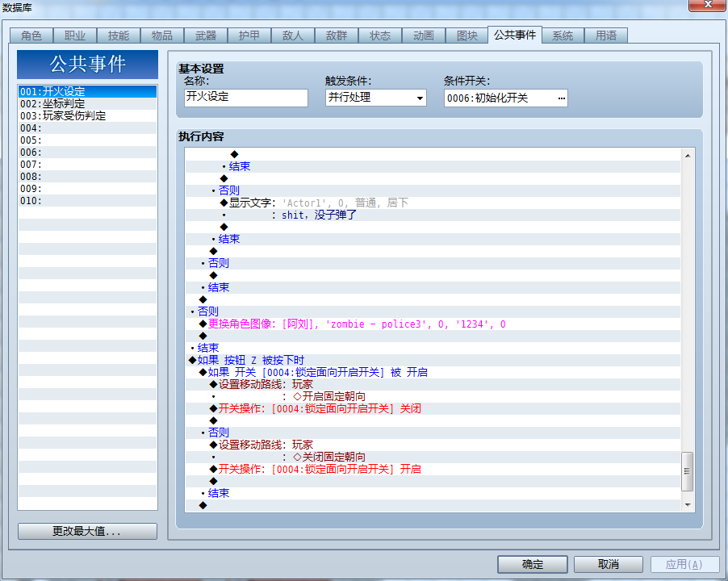This screenshot has width=728, height=581.
Task: Select empty common event 009
Action: [87, 188]
